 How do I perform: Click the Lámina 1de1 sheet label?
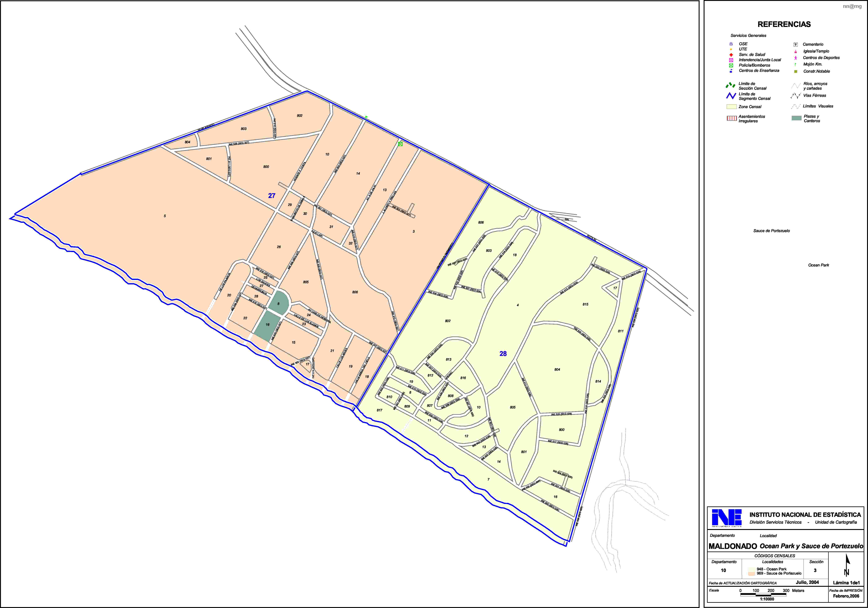coord(846,583)
